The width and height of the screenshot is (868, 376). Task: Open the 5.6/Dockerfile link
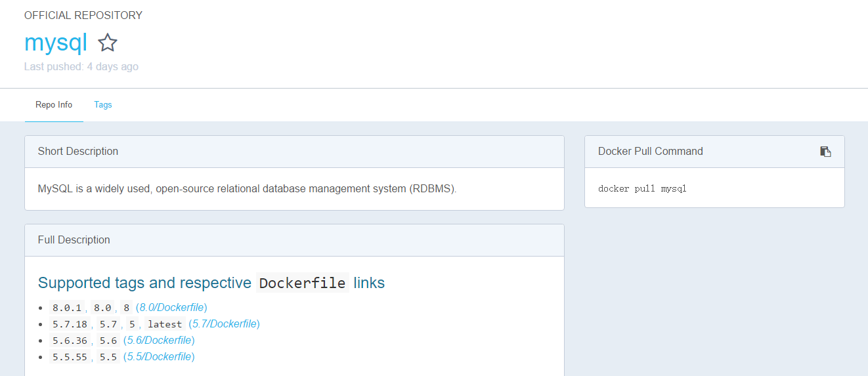(x=159, y=341)
